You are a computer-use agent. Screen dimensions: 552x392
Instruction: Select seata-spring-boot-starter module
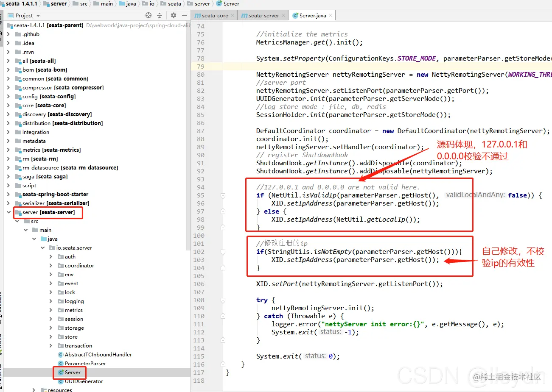point(55,195)
